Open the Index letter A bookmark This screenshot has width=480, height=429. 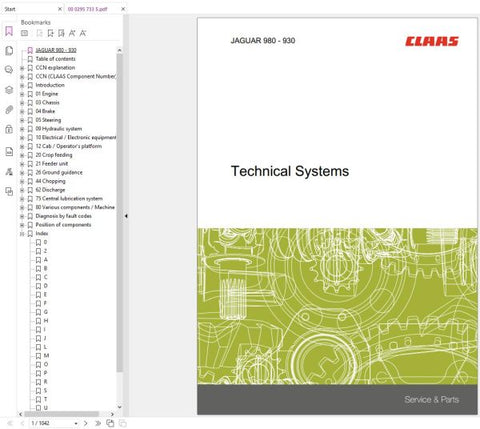(46, 259)
